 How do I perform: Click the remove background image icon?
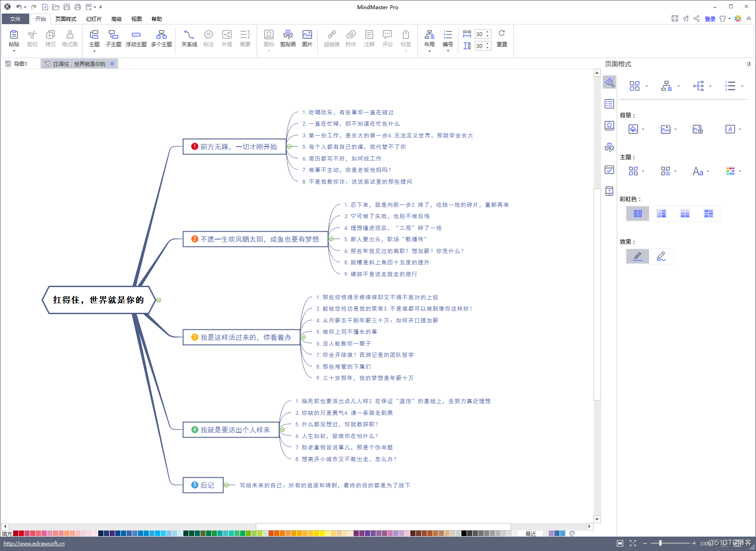tap(698, 129)
